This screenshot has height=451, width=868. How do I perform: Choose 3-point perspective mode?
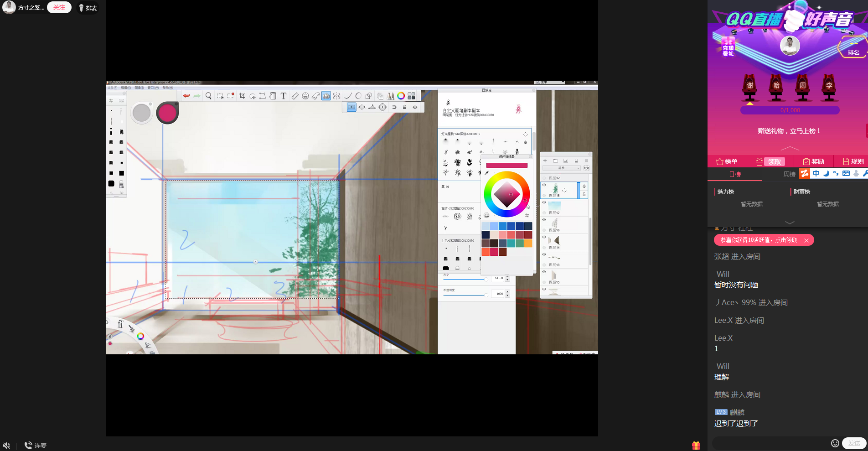[x=372, y=107]
